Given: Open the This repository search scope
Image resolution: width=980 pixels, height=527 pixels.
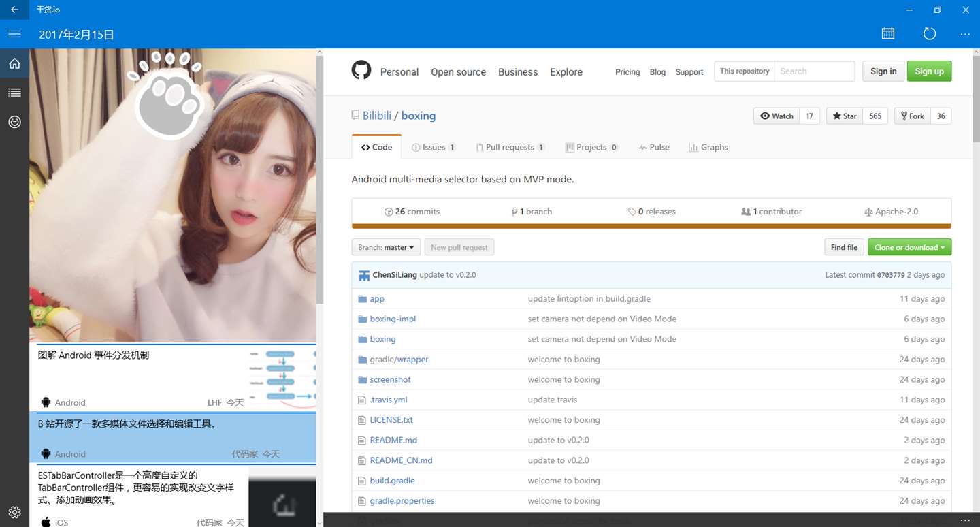Looking at the screenshot, I should 745,71.
